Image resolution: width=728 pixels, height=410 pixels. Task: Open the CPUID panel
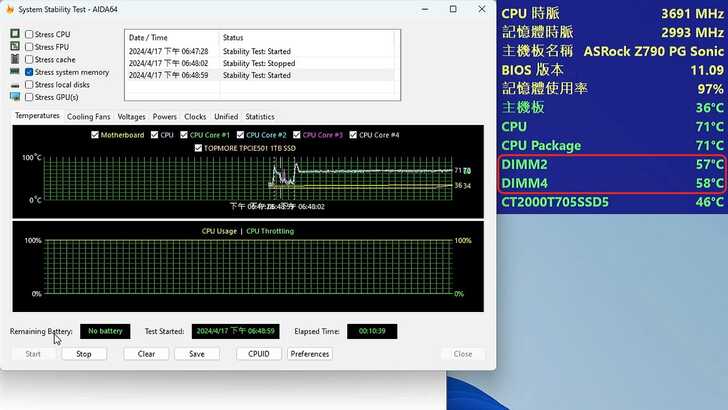[x=258, y=354]
